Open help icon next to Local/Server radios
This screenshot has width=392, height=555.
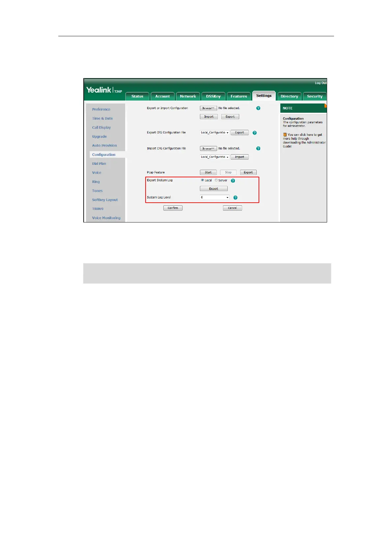[x=233, y=181]
